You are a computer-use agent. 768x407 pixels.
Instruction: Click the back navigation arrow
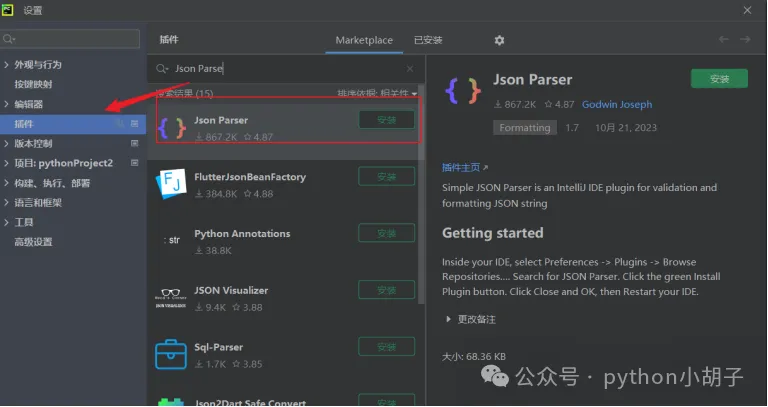tap(723, 39)
